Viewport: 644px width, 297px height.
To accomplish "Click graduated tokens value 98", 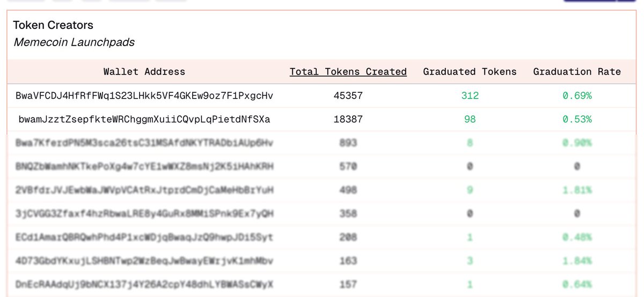I will pos(470,120).
